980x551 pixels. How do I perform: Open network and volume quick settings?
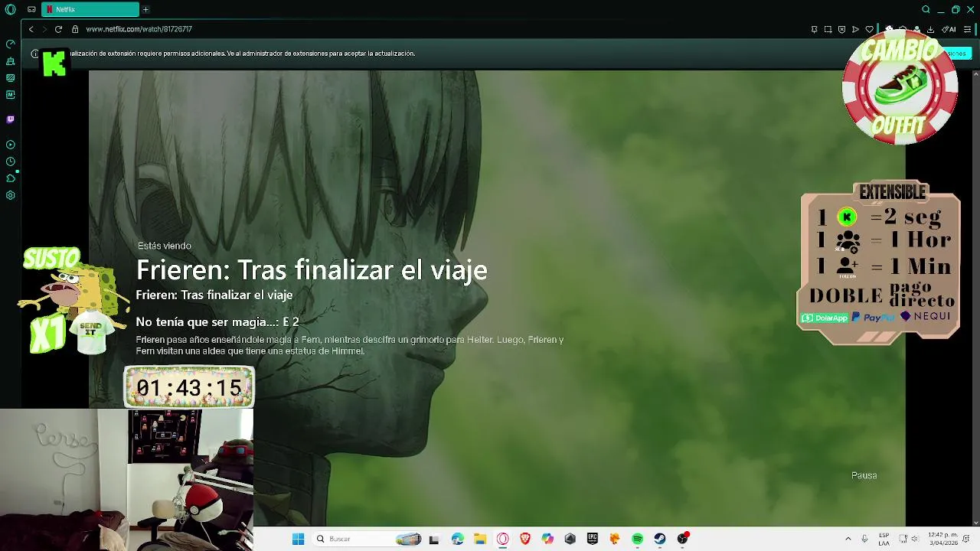(908, 539)
